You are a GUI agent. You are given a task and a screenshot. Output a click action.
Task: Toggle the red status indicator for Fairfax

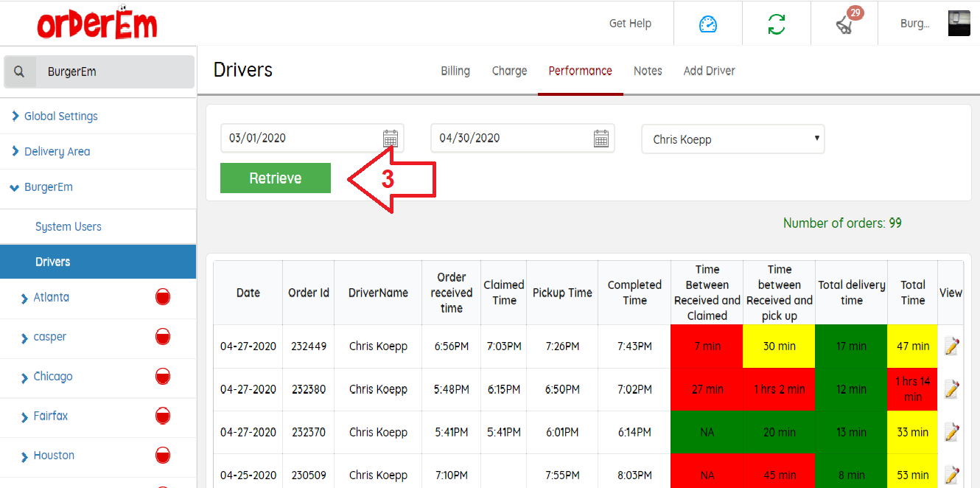[163, 416]
